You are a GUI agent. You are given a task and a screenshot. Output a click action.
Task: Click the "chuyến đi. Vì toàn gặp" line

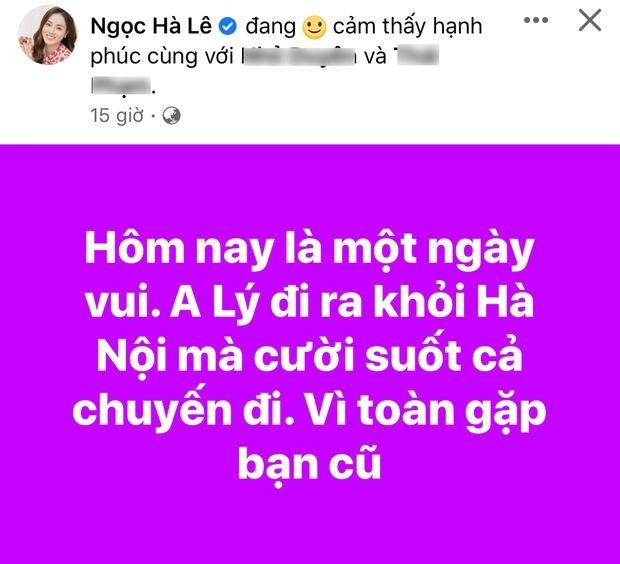(x=310, y=411)
